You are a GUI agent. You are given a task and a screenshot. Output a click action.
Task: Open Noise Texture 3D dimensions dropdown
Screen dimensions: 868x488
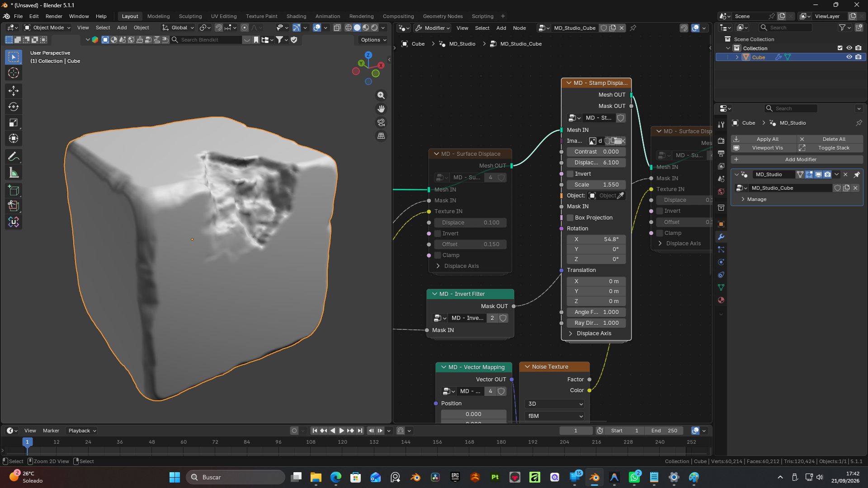(555, 404)
